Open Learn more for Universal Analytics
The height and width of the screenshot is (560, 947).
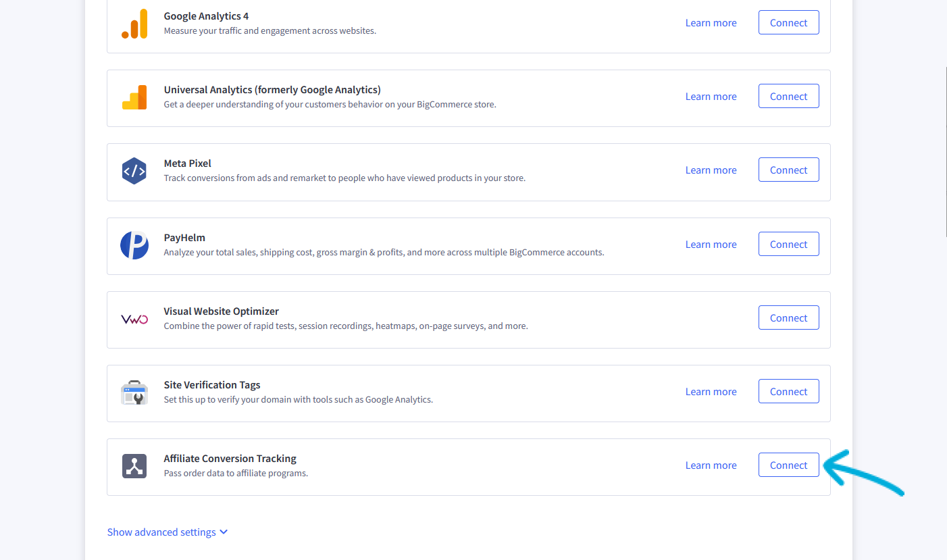click(x=711, y=96)
